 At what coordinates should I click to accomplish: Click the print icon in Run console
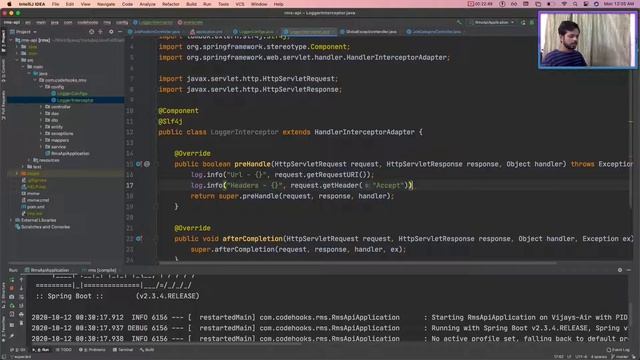coord(21,314)
